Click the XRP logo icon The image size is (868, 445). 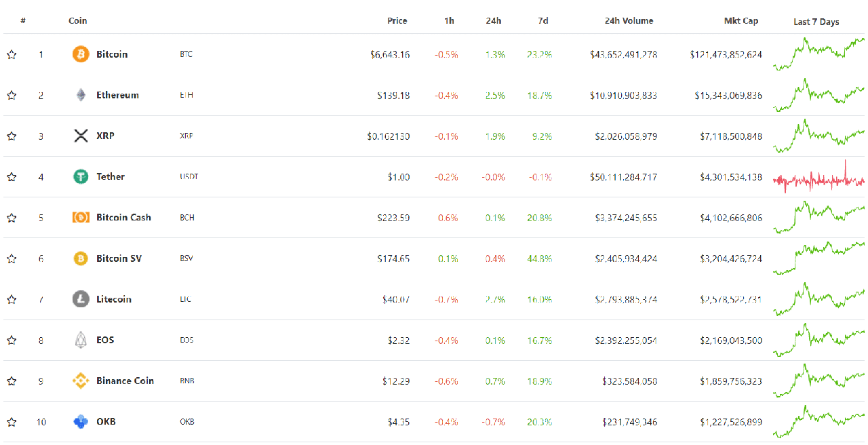(x=81, y=136)
